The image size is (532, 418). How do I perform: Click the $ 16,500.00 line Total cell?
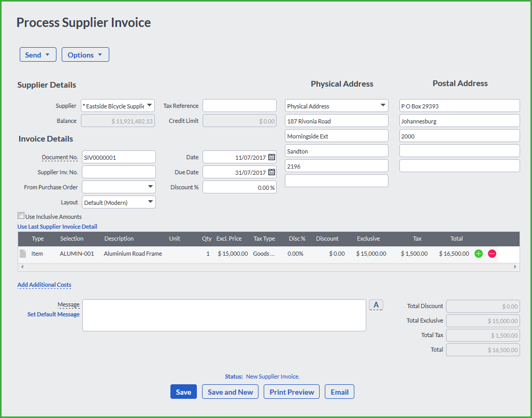[x=454, y=253]
